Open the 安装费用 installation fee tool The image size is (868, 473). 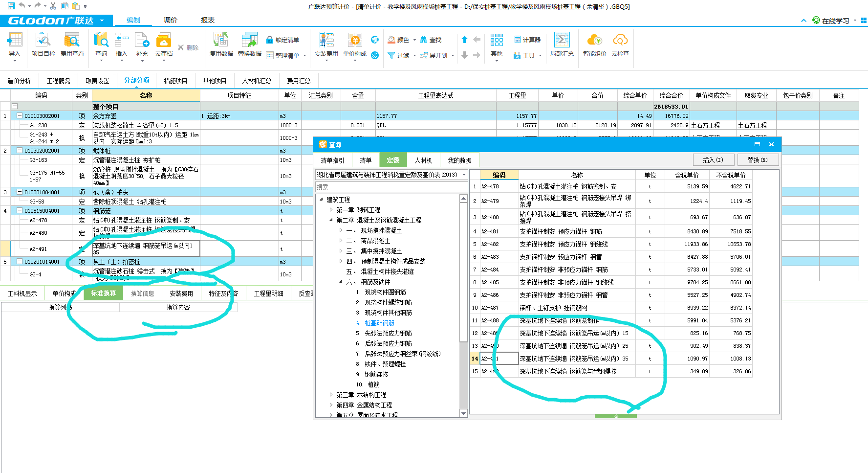pyautogui.click(x=326, y=45)
